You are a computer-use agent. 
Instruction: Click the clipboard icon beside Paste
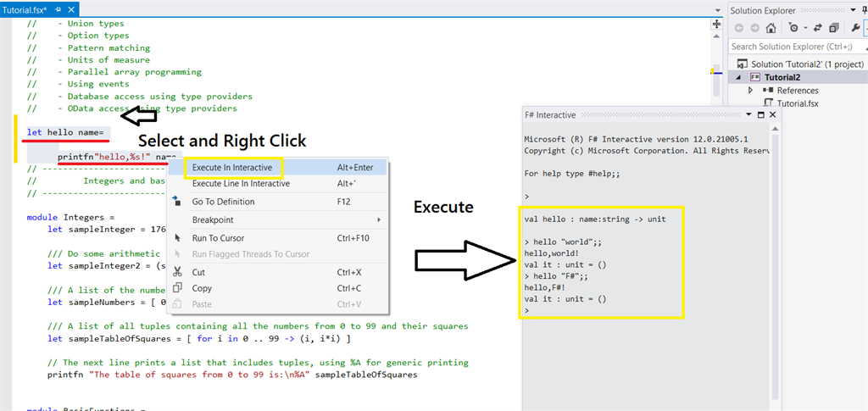178,303
